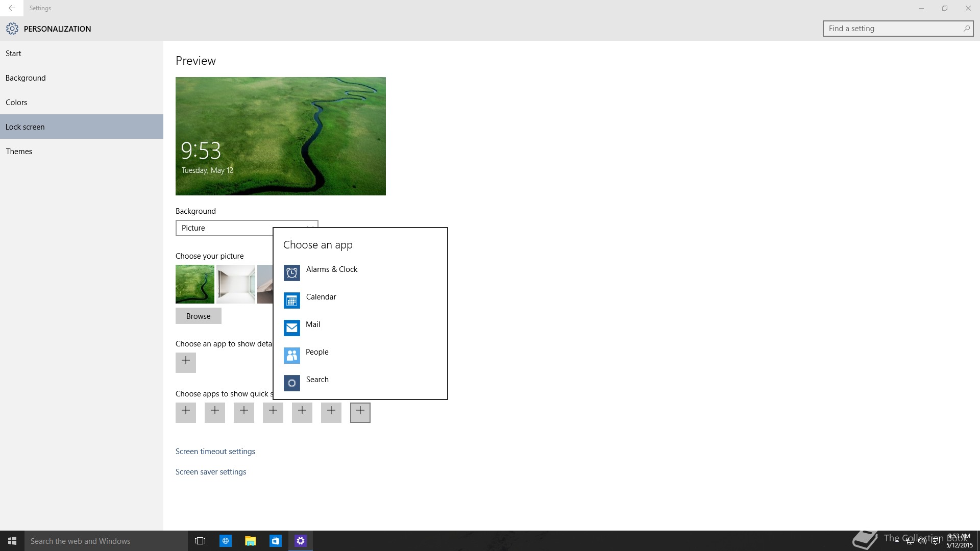
Task: Select the green river picture thumbnail
Action: pyautogui.click(x=195, y=284)
